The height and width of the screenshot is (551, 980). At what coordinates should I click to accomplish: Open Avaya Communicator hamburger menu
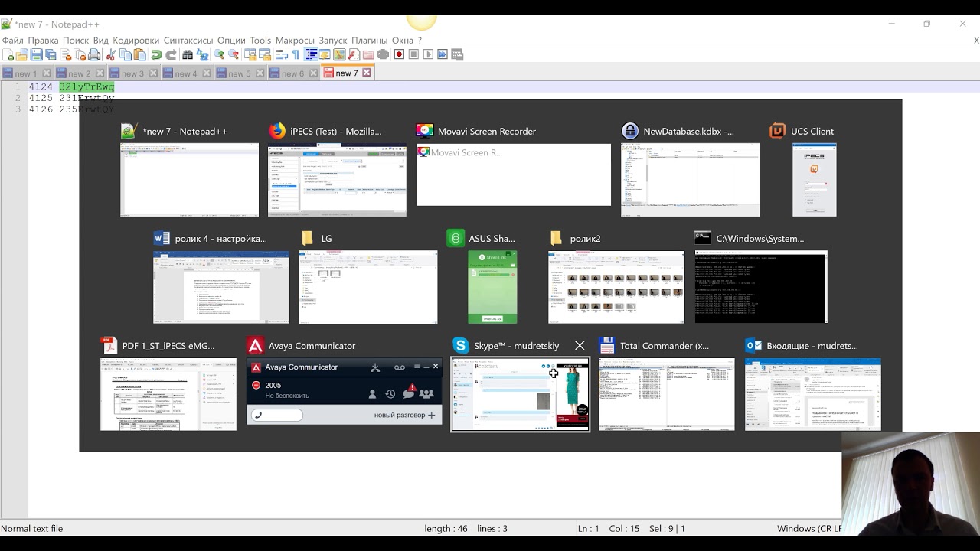pos(417,367)
